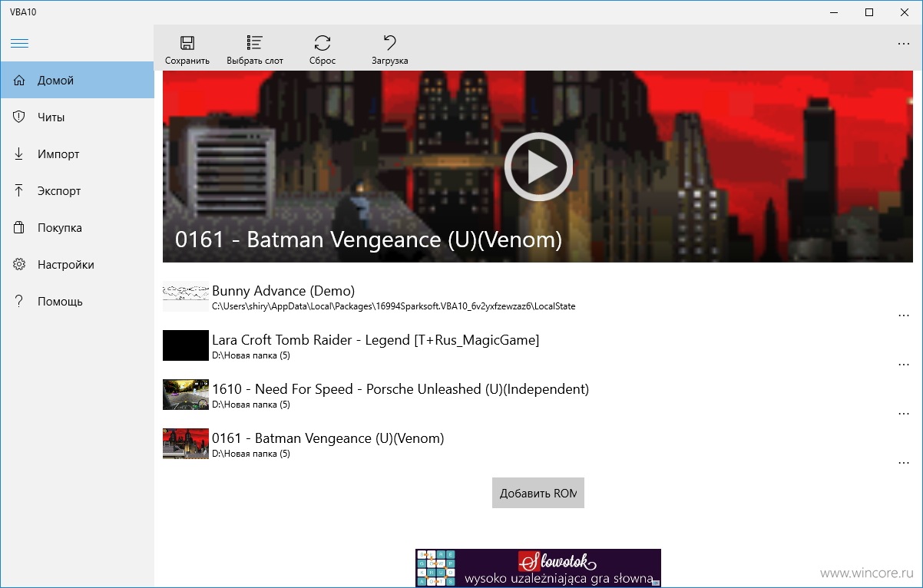Toggle the hamburger navigation menu
This screenshot has height=588, width=923.
click(19, 44)
